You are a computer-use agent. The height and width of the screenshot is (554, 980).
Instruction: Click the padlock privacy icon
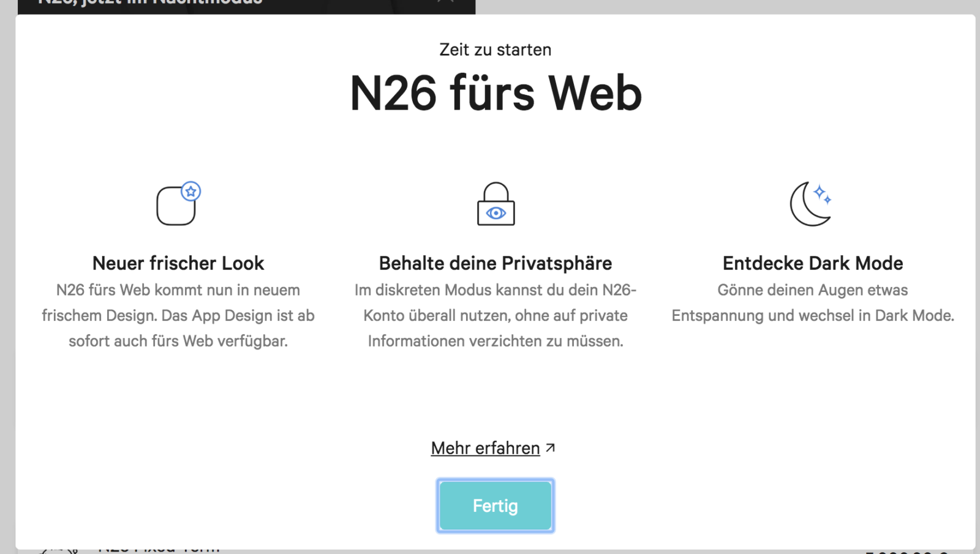(496, 203)
